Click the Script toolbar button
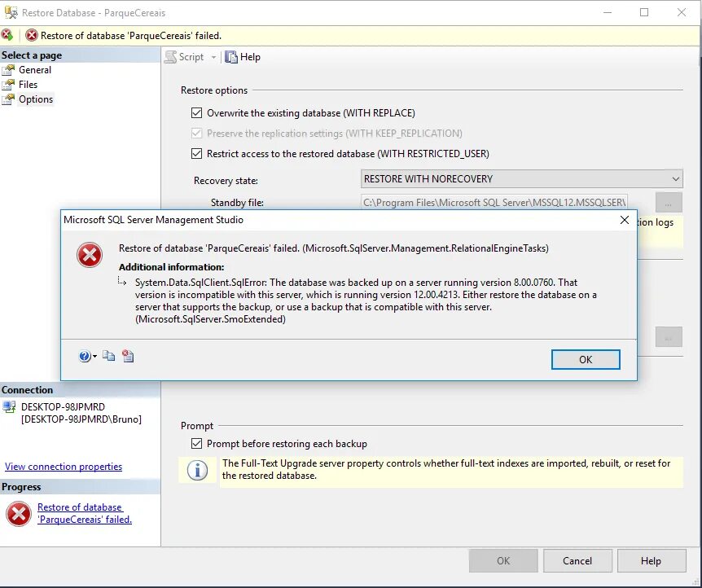 [184, 57]
